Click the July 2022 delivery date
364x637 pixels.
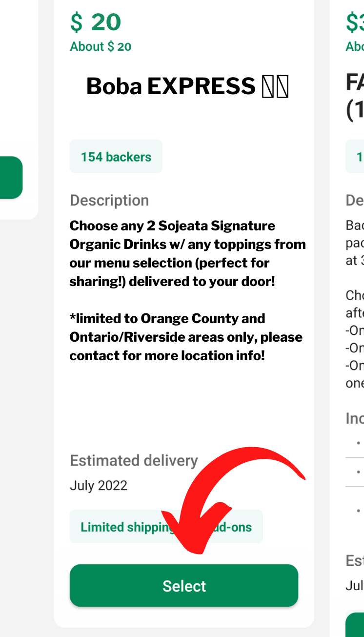tap(99, 486)
